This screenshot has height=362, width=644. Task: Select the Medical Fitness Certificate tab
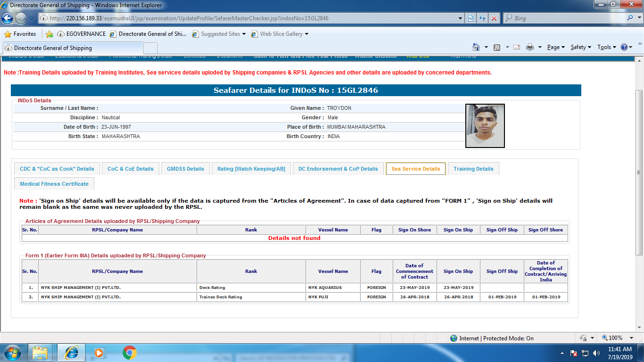(x=54, y=184)
